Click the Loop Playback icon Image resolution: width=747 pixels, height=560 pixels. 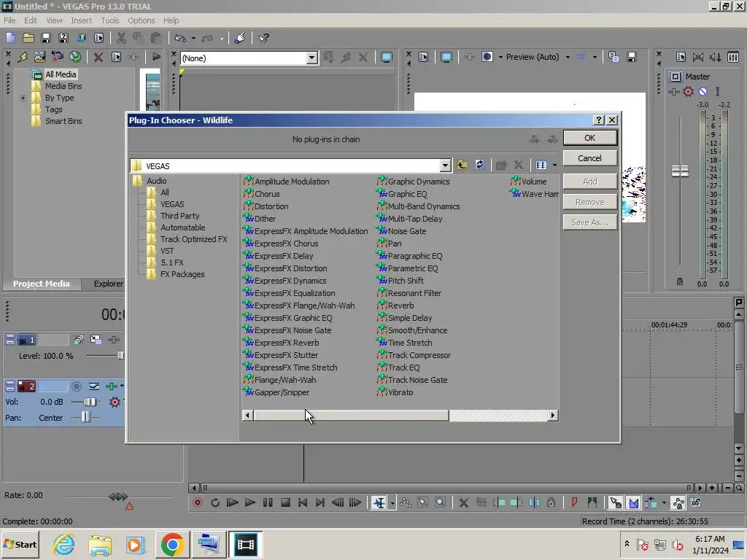point(215,502)
